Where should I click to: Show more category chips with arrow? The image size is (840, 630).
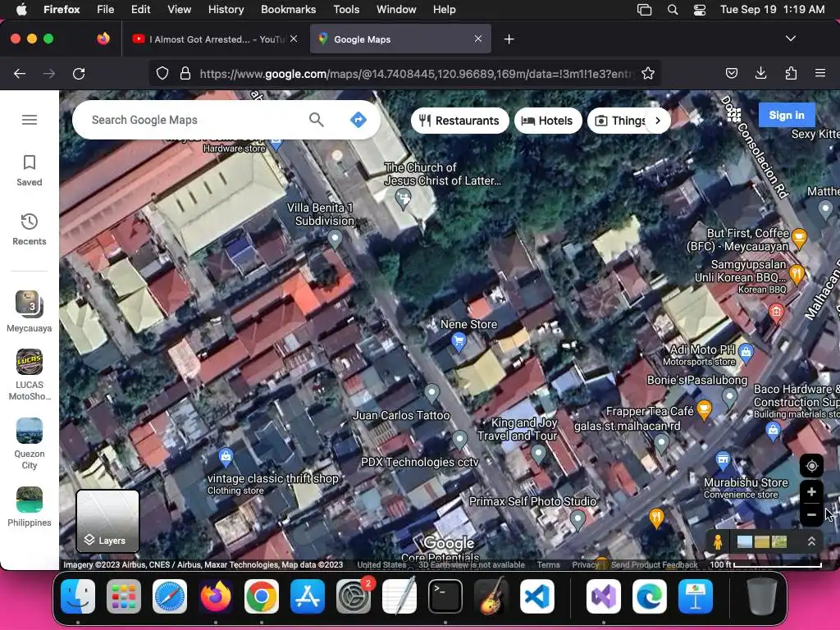(x=658, y=121)
